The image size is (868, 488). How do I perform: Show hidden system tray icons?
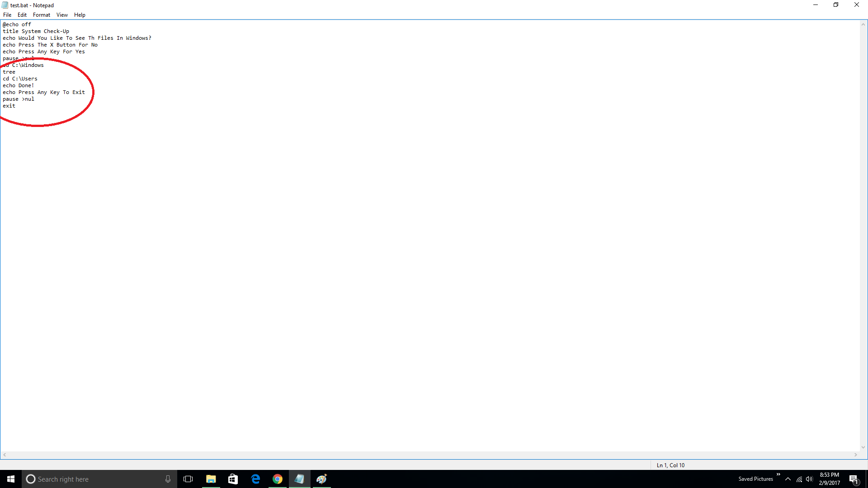tap(788, 479)
